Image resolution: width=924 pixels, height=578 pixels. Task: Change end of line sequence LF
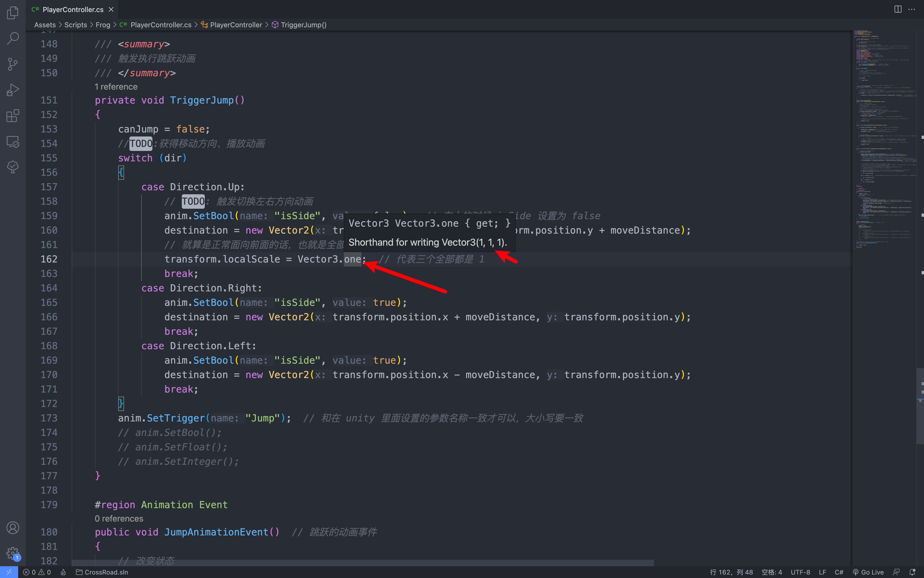822,572
